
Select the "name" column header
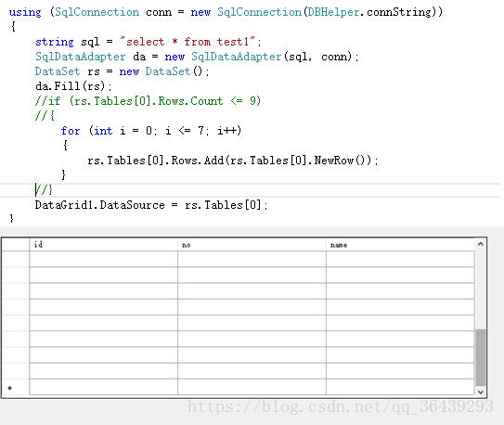point(400,245)
